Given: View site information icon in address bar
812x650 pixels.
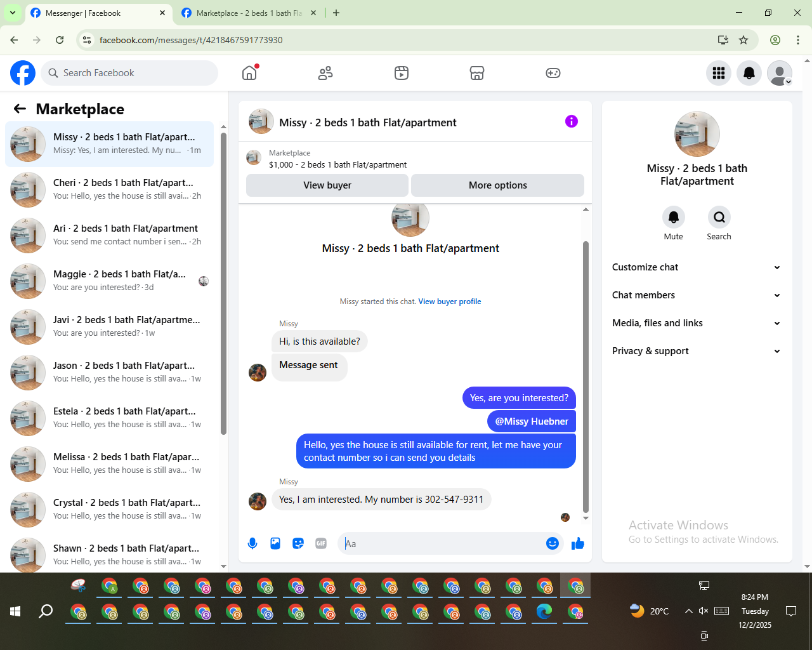Looking at the screenshot, I should (x=87, y=40).
